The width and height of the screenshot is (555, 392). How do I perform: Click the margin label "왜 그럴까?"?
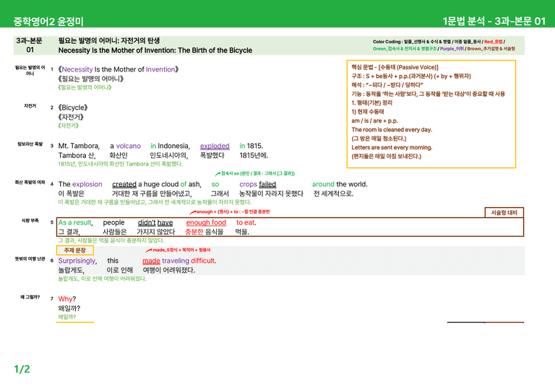tap(30, 297)
